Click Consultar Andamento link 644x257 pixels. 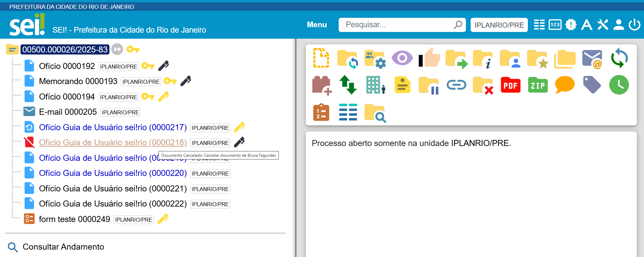point(63,247)
